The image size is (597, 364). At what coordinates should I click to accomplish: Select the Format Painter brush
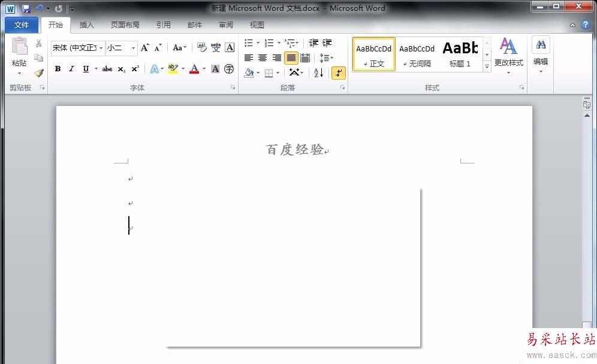(39, 72)
